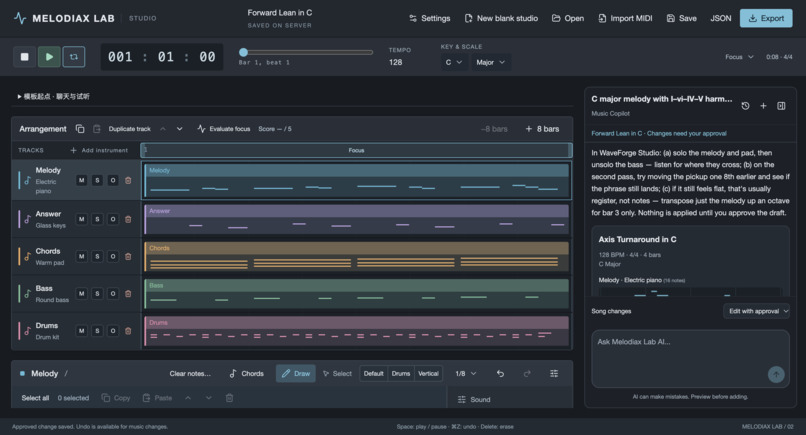The width and height of the screenshot is (806, 435).
Task: Click Duplicate track
Action: click(x=130, y=129)
